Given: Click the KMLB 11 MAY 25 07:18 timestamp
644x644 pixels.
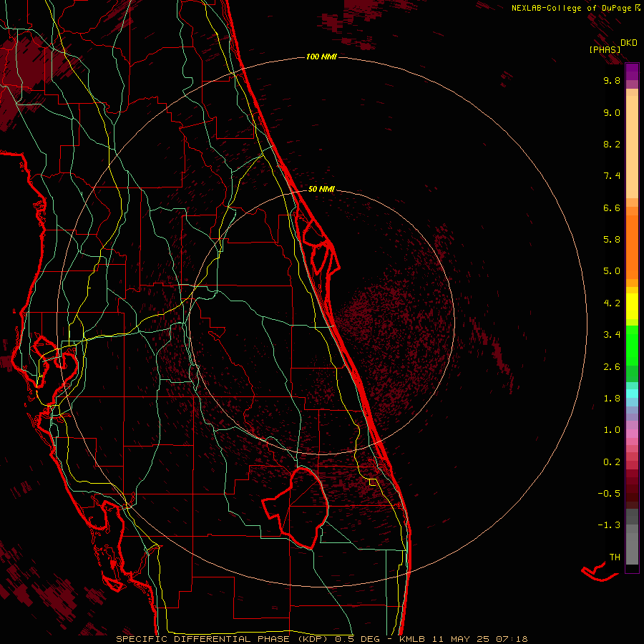Looking at the screenshot, I should 463,639.
